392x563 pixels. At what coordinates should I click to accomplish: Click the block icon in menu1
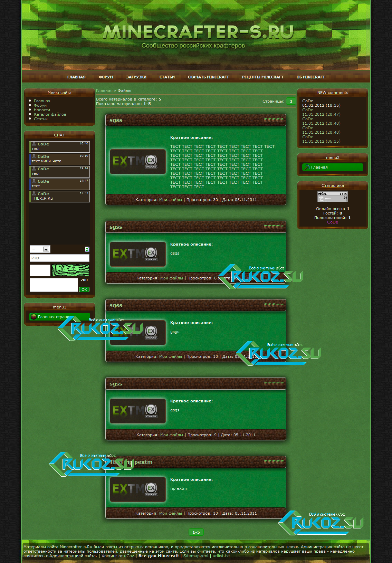[x=34, y=316]
